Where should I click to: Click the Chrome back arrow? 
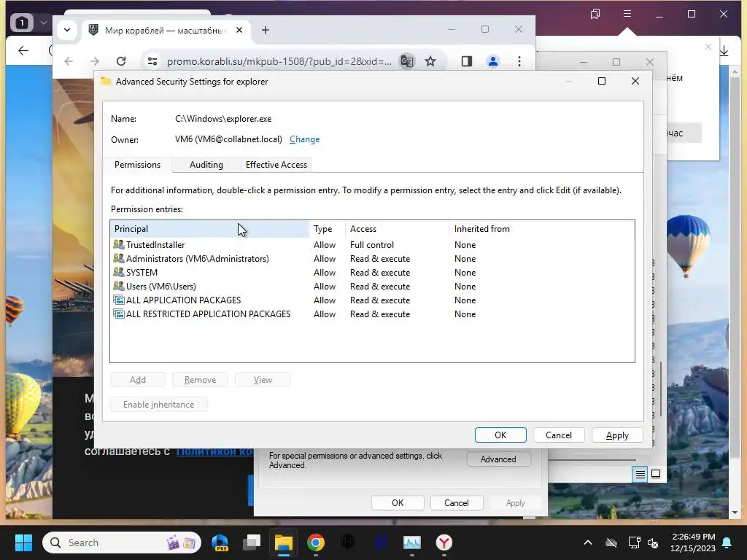(x=69, y=61)
